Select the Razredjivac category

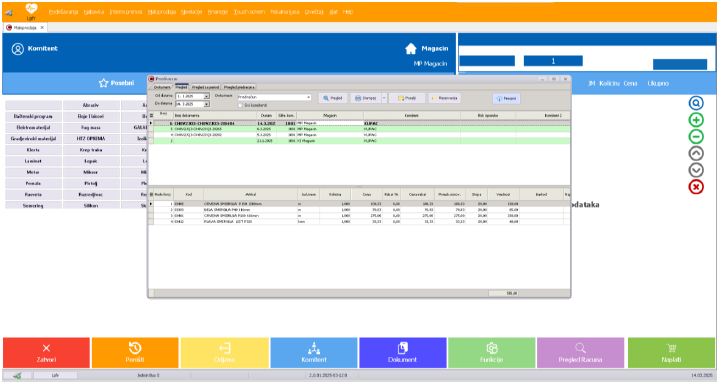[91, 194]
